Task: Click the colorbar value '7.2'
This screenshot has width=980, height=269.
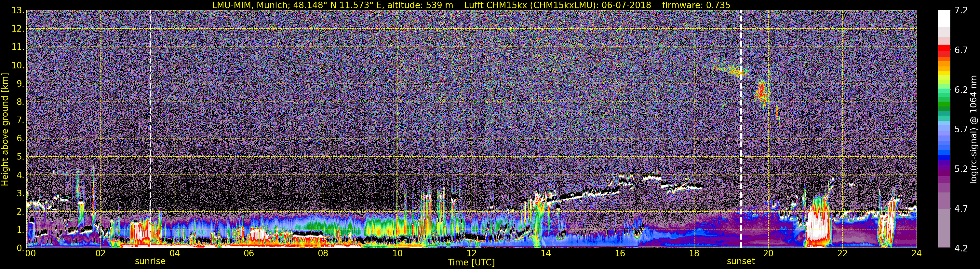Action: pos(961,11)
